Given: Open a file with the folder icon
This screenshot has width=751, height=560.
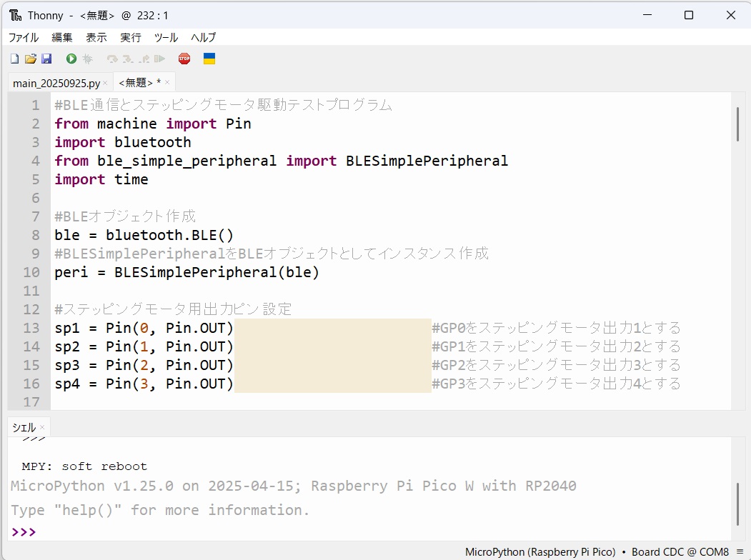Looking at the screenshot, I should [30, 59].
